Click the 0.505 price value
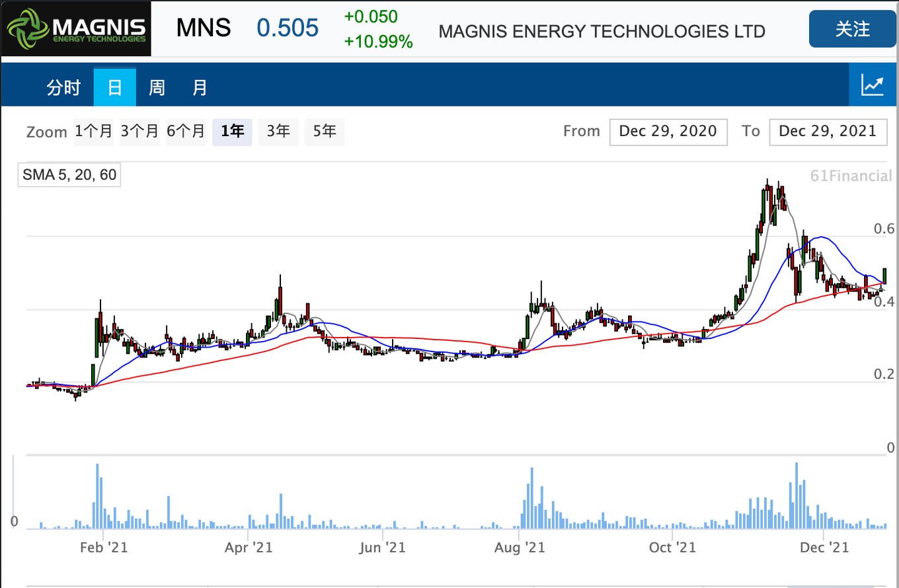The image size is (899, 588). coord(288,28)
